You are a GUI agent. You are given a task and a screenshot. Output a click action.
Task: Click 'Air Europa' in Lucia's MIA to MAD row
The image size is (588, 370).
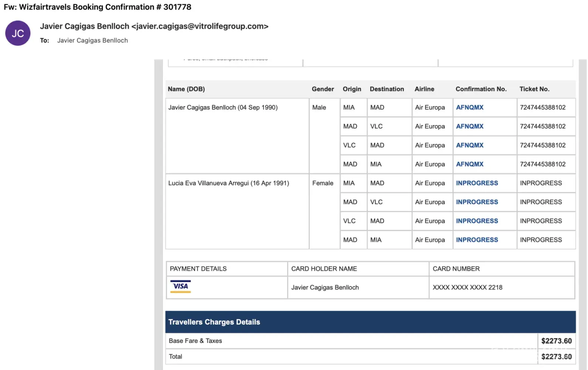[x=430, y=183]
